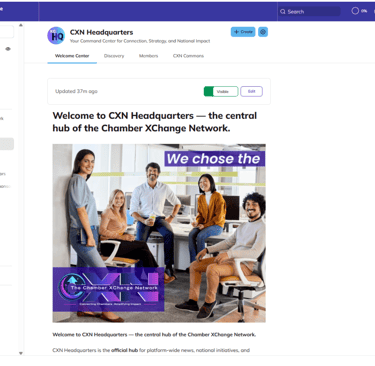375x366 pixels.
Task: Click the sidebar scrollbar up arrow
Action: point(21,25)
